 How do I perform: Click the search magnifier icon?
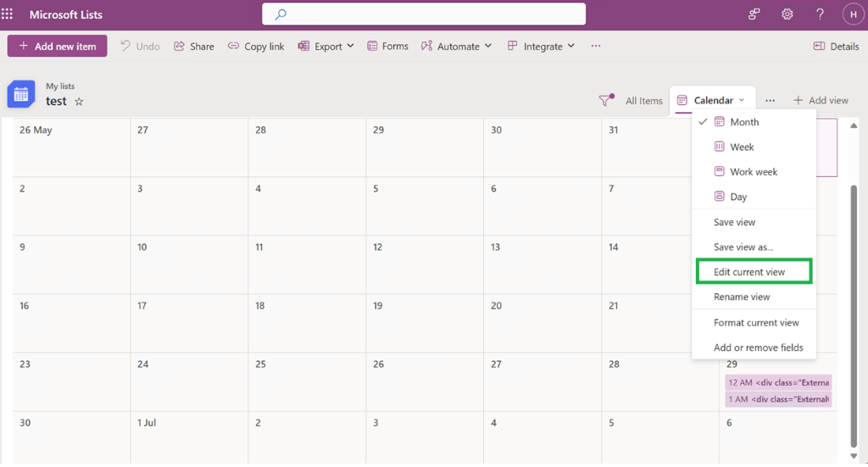(281, 14)
